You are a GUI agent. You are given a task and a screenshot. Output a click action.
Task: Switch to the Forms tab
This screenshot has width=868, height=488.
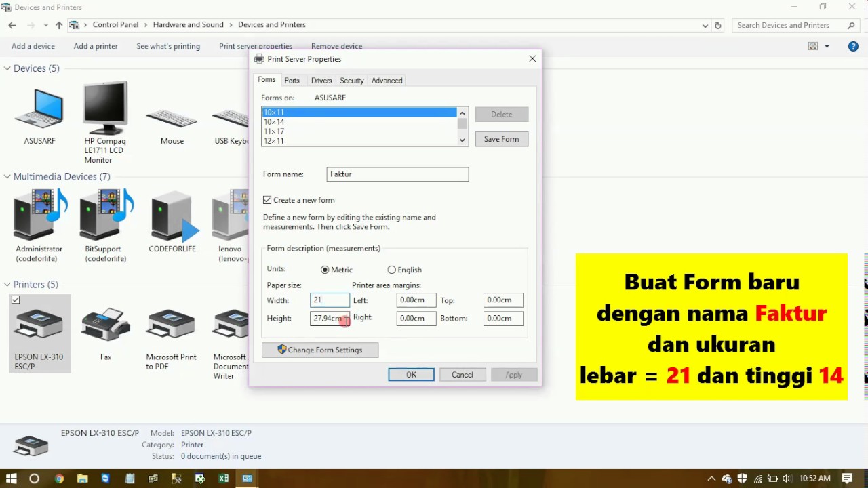point(267,80)
